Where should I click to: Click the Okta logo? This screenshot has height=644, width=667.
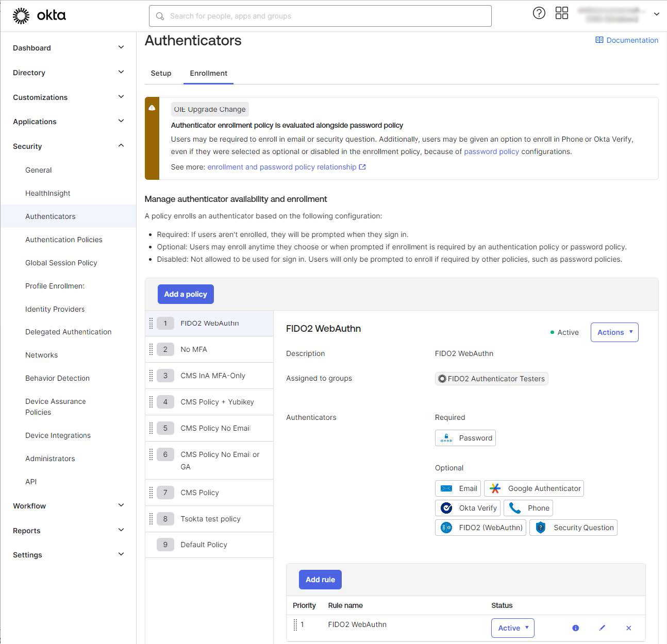[x=39, y=15]
